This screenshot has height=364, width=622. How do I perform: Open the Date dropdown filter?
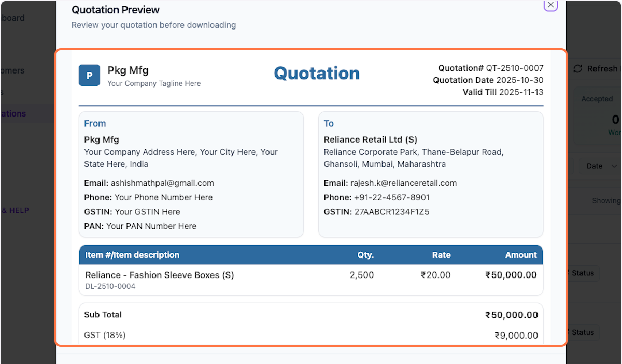coord(599,166)
